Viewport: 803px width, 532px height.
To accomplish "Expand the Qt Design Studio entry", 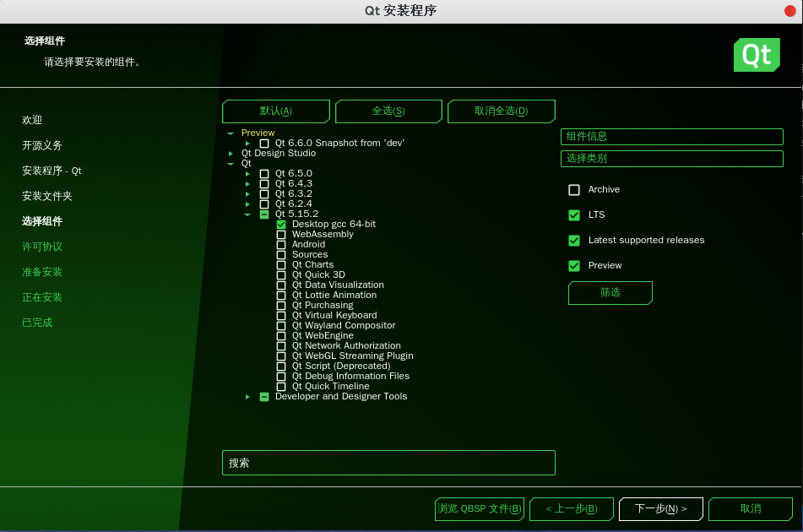I will tap(231, 154).
